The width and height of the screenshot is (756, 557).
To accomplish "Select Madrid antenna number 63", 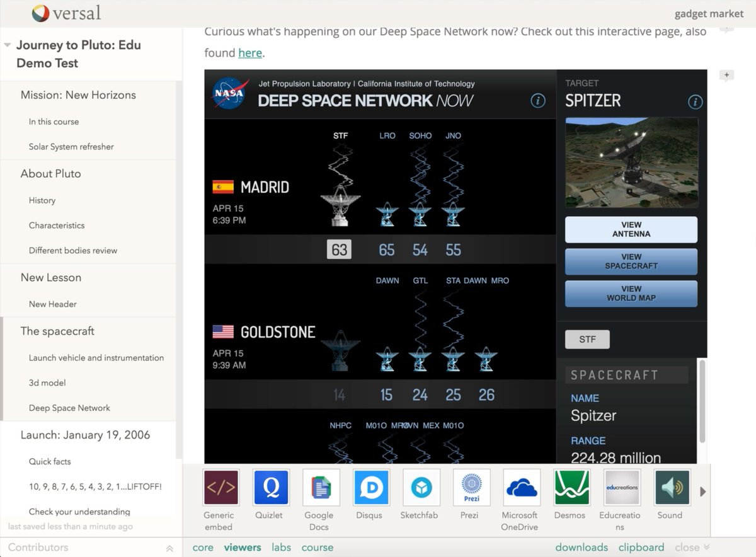I will click(x=340, y=250).
